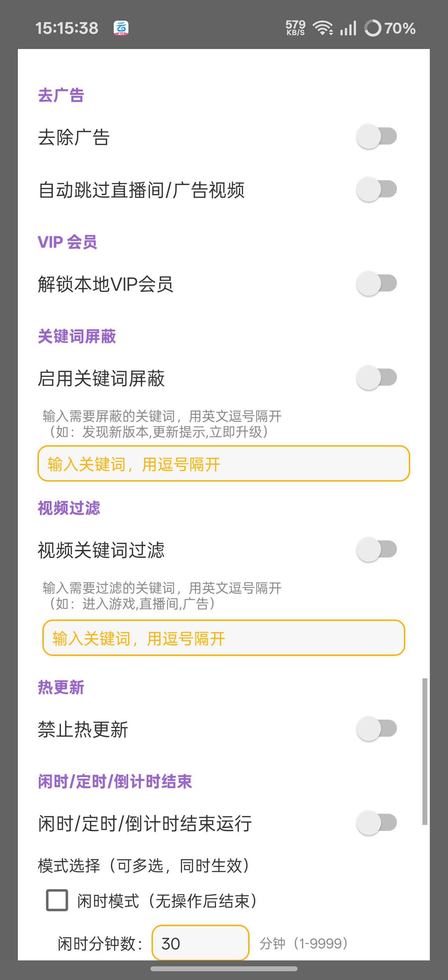Tap the Wi-Fi status icon

(322, 28)
